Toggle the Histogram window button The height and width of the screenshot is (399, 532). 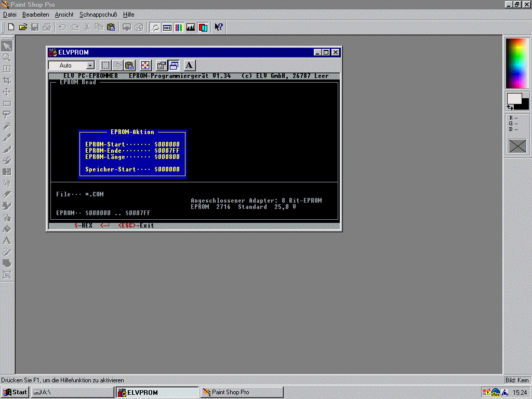191,27
